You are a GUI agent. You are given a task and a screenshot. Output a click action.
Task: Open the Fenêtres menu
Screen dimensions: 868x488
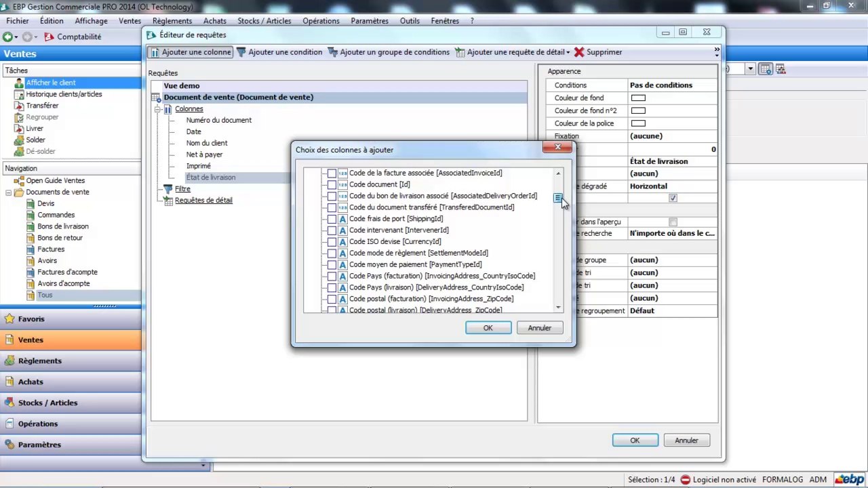click(445, 21)
